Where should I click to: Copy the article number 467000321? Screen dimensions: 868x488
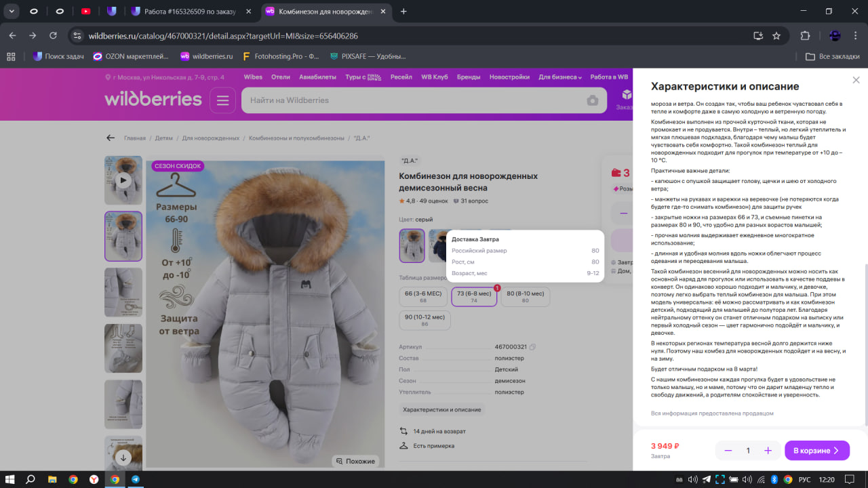pos(532,347)
